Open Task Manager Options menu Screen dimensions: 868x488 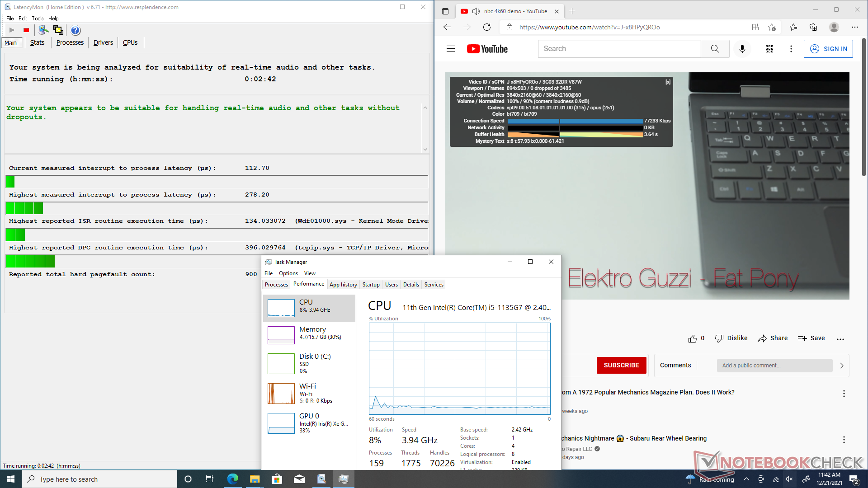point(288,273)
